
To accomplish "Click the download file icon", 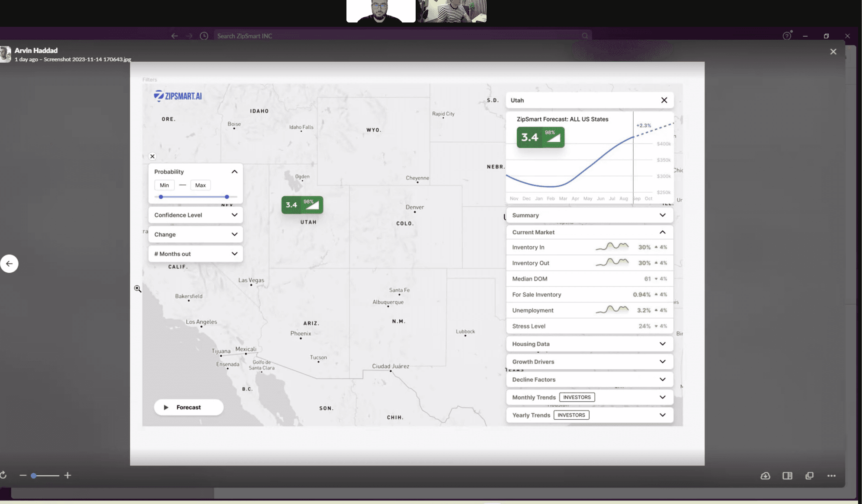I will click(765, 475).
